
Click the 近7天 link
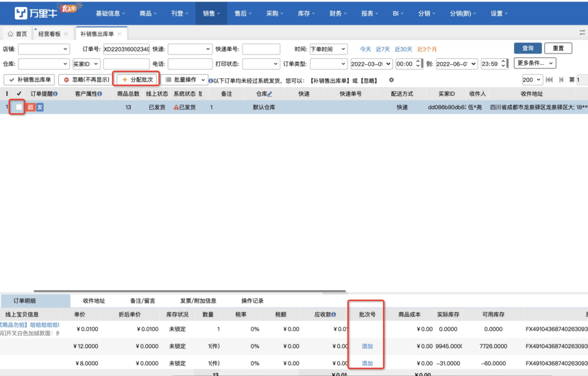pyautogui.click(x=383, y=49)
